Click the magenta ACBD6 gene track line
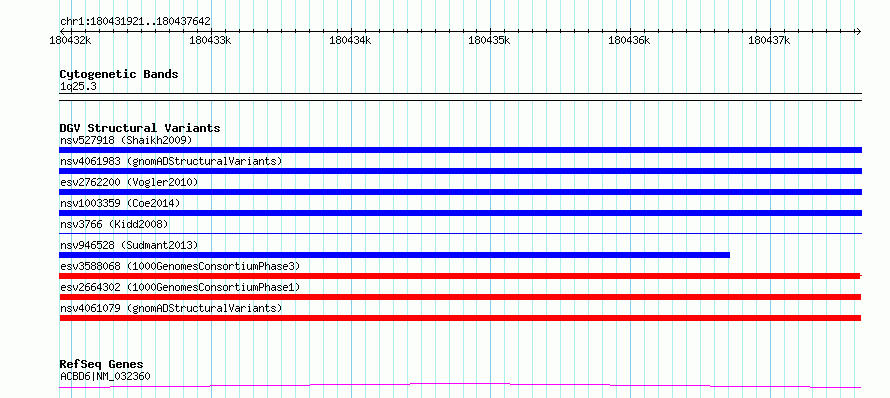Viewport: 890px width, 398px height. click(x=460, y=386)
